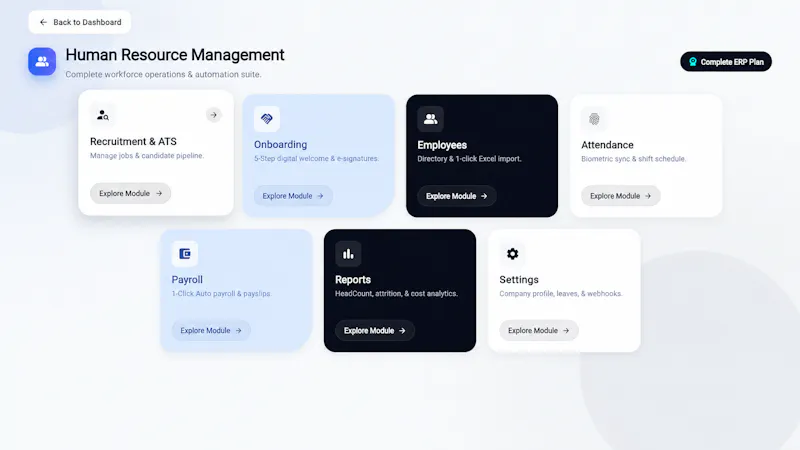This screenshot has height=450, width=800.
Task: Click the Employees card title
Action: tap(442, 145)
